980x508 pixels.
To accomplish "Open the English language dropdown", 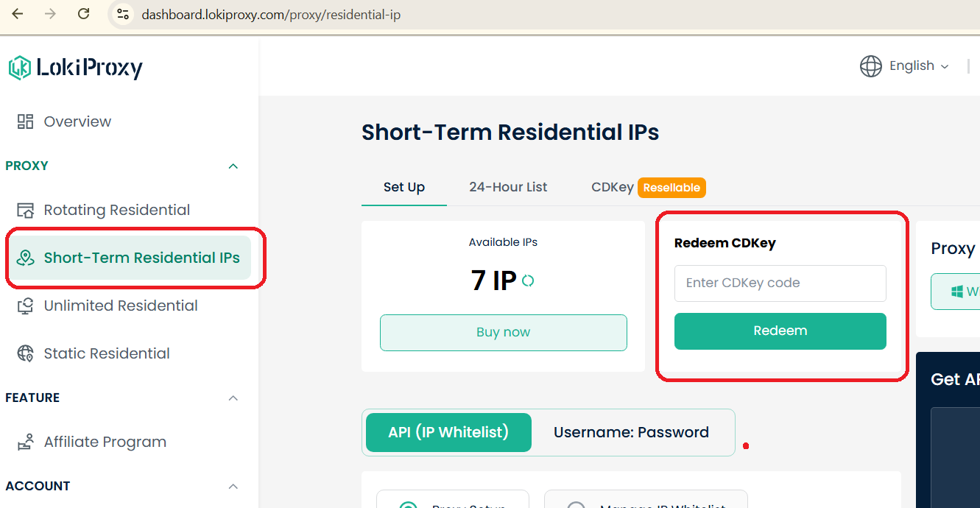I will [905, 66].
